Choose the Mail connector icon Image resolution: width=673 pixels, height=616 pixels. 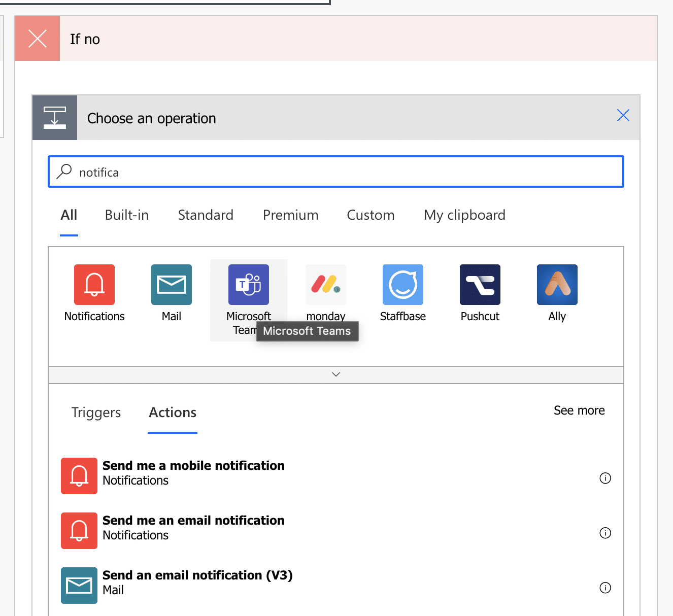click(x=172, y=285)
